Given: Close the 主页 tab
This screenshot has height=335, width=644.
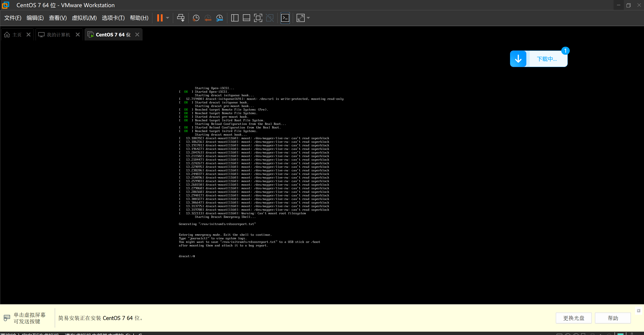Looking at the screenshot, I should tap(28, 35).
